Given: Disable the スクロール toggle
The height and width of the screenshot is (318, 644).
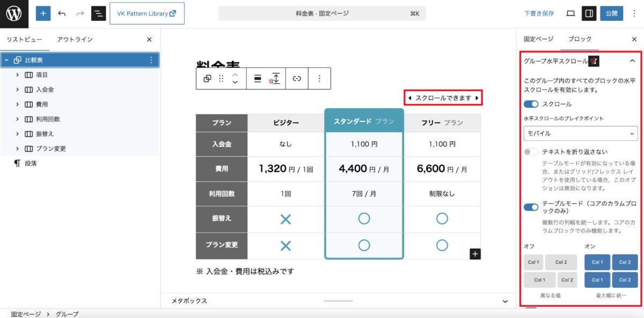Looking at the screenshot, I should (531, 104).
